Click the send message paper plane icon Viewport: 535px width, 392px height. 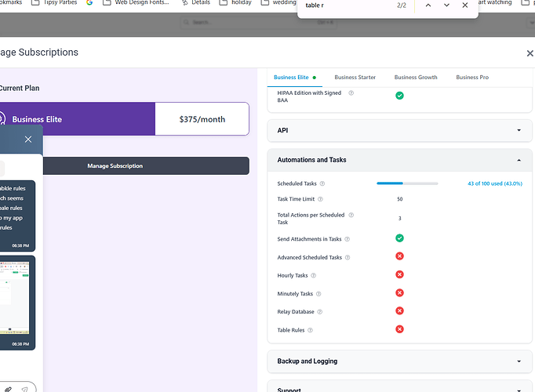[x=24, y=388]
